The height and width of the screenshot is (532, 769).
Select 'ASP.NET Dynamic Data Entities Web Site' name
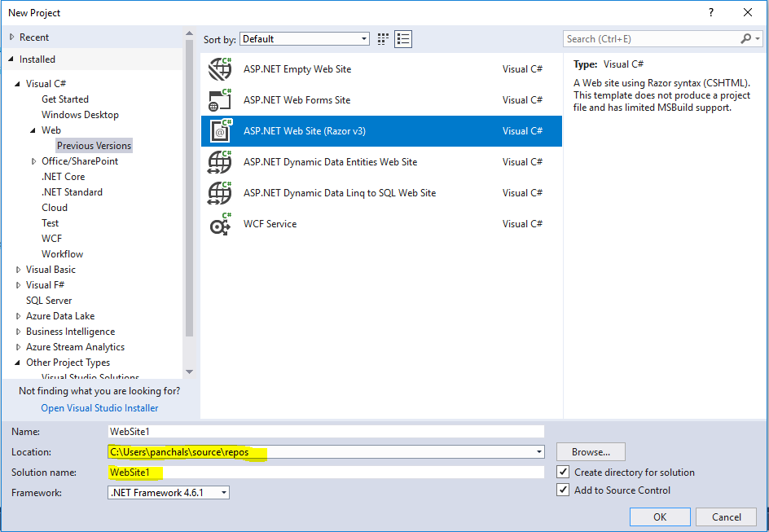point(330,162)
